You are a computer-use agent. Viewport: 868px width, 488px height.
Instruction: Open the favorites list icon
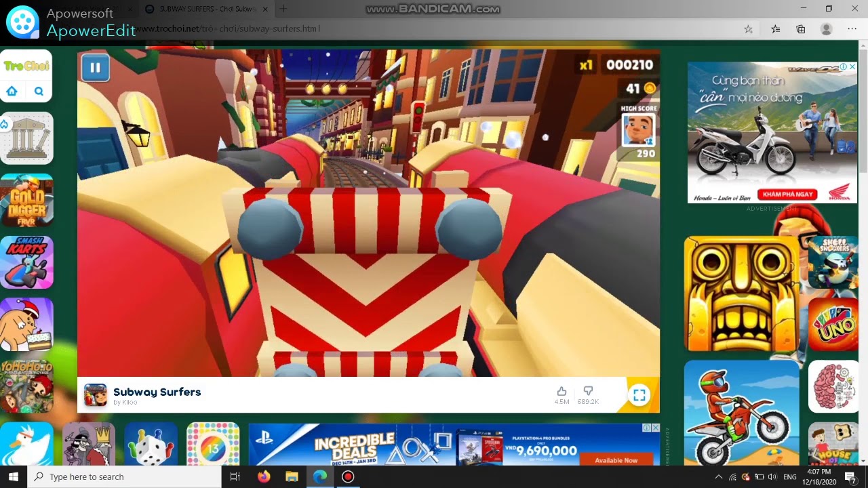(x=775, y=29)
